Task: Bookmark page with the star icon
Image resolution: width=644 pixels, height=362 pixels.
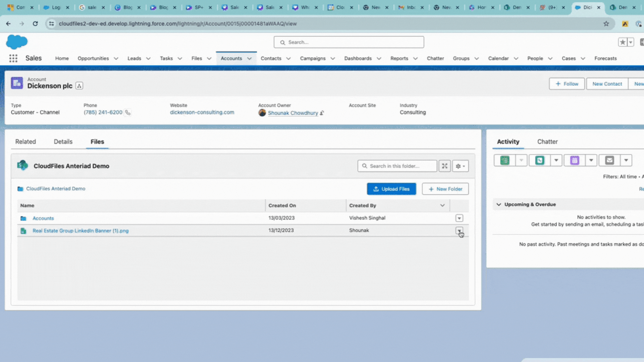Action: tap(606, 23)
